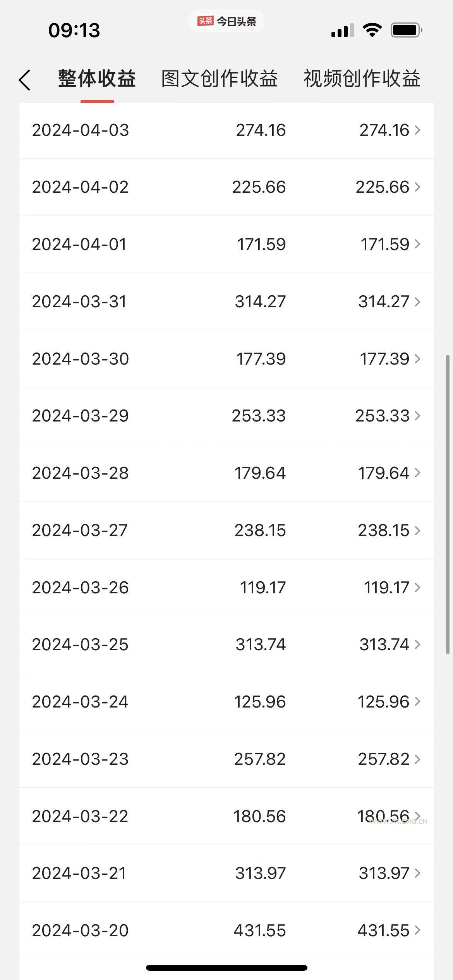Open chevron next to 119.17 on 2024-03-26
This screenshot has height=980, width=453.
coord(417,588)
